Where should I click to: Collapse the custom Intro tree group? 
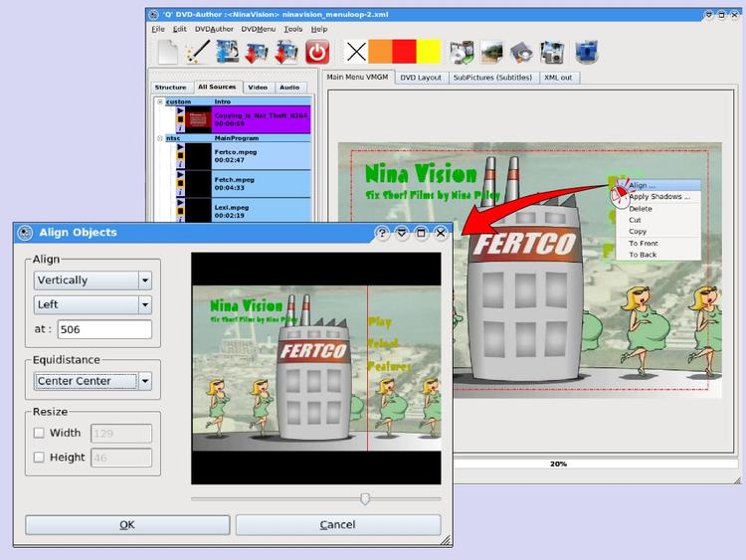[x=160, y=101]
